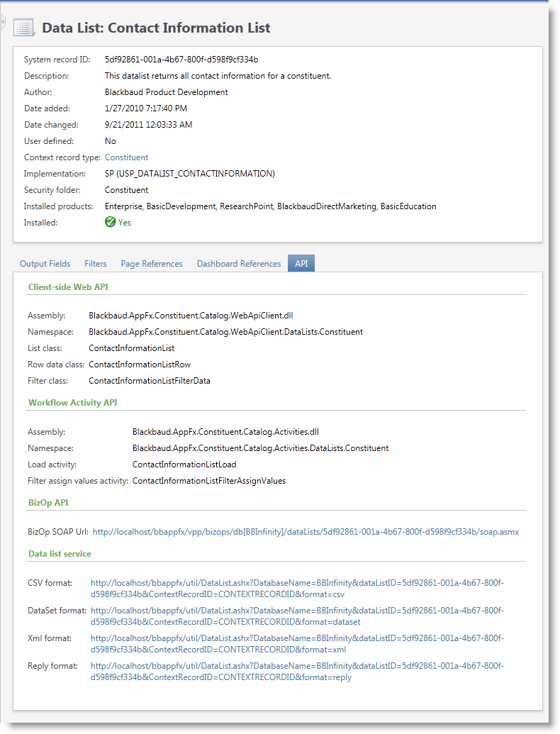
Task: Click the Data List icon beside title
Action: click(x=23, y=28)
